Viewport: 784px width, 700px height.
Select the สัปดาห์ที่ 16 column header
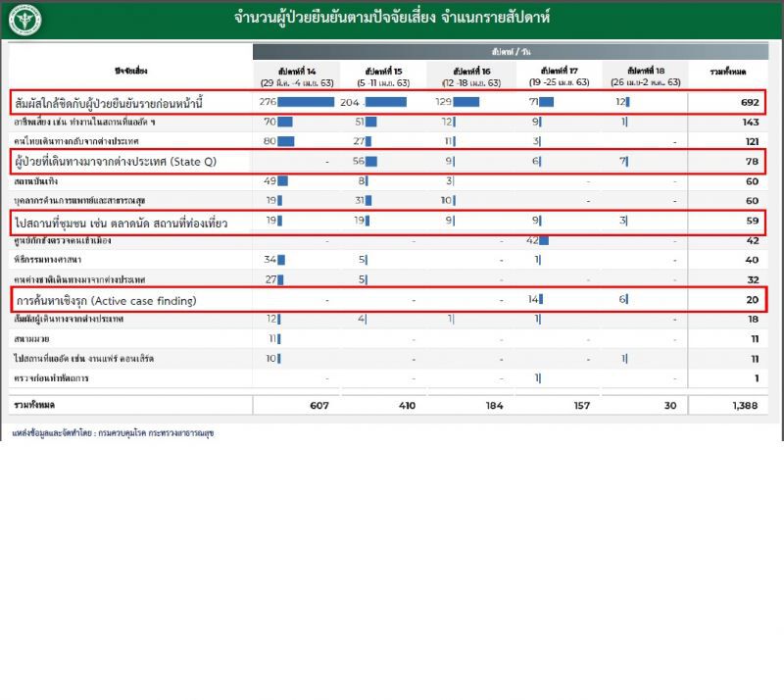(x=471, y=76)
